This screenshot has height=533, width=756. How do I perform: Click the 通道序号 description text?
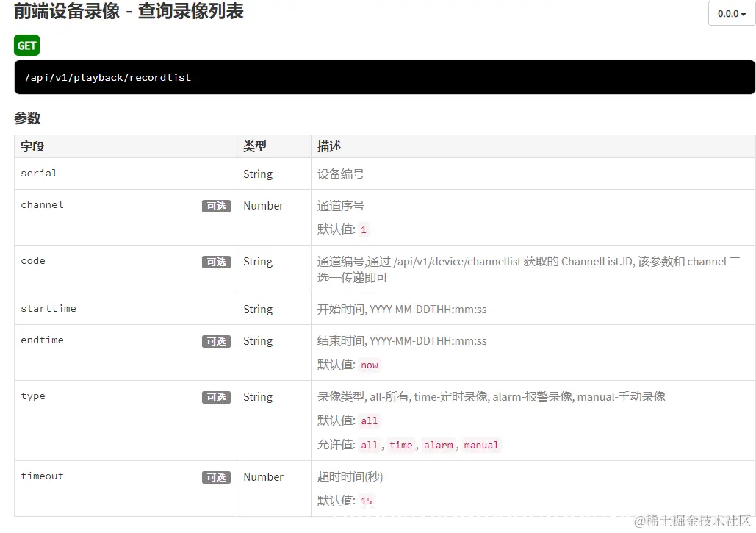340,206
